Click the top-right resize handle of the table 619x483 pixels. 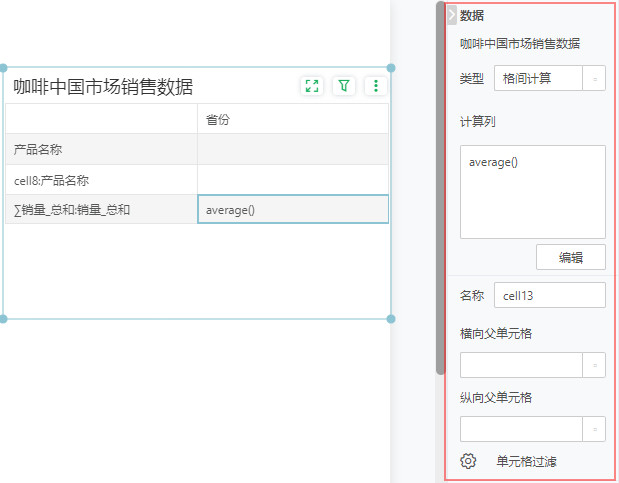tap(391, 68)
